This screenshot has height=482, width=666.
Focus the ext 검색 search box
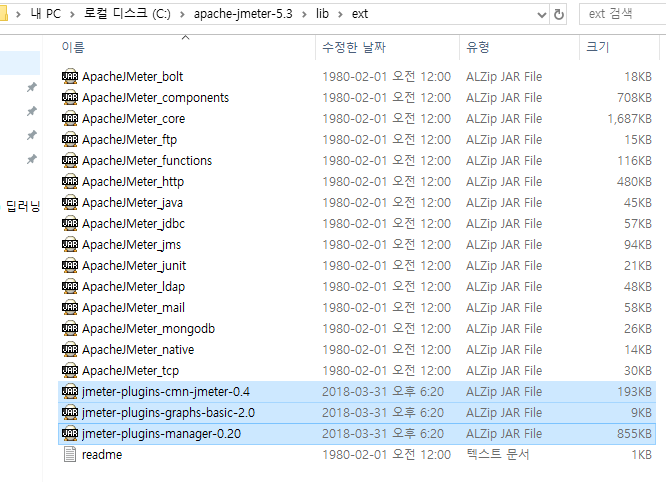[623, 14]
